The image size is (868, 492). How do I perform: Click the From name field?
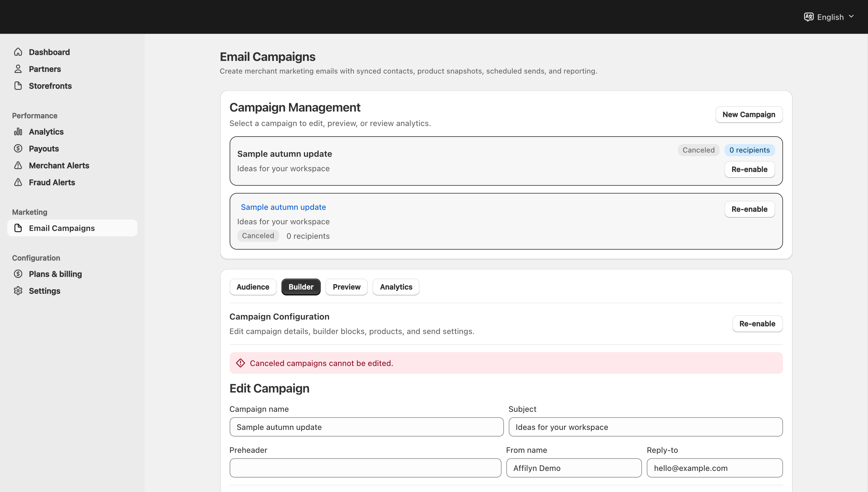click(x=574, y=468)
